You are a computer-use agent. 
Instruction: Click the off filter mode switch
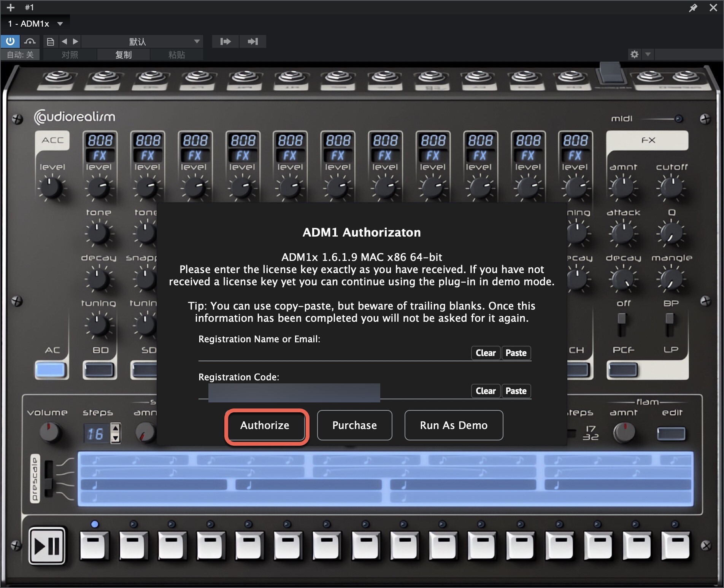tap(621, 325)
